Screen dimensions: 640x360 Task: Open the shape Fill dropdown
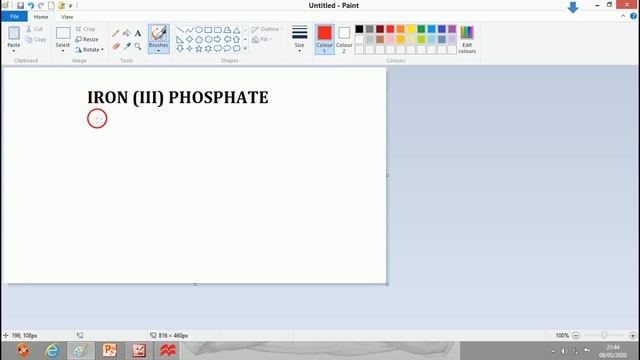pyautogui.click(x=262, y=40)
